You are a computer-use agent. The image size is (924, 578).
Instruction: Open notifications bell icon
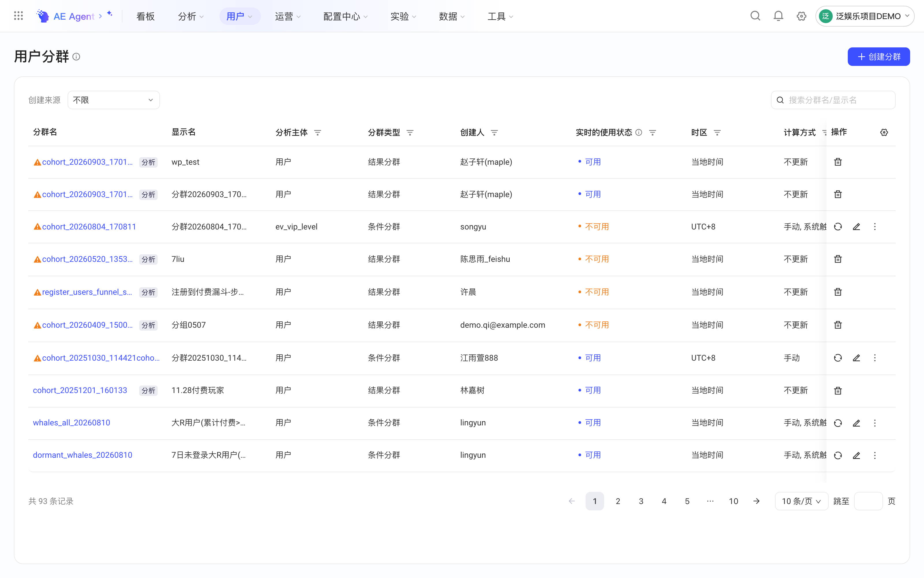pos(778,16)
